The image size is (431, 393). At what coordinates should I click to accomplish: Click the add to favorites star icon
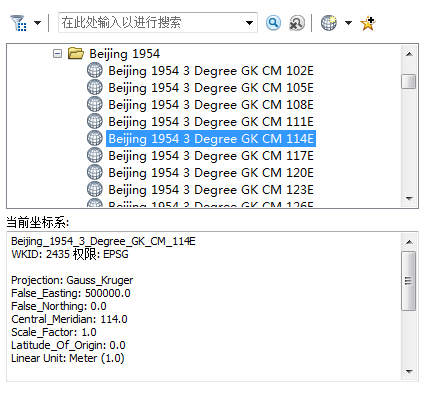pos(368,23)
